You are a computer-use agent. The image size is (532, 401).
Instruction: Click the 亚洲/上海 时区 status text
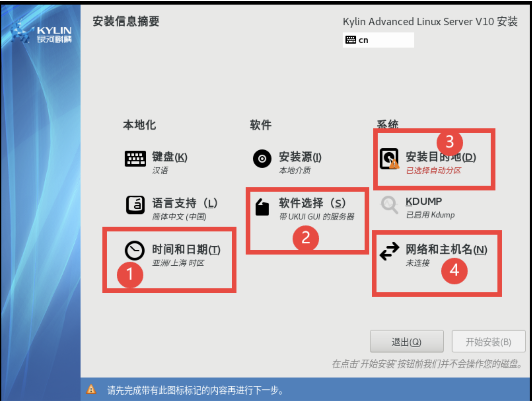point(178,263)
